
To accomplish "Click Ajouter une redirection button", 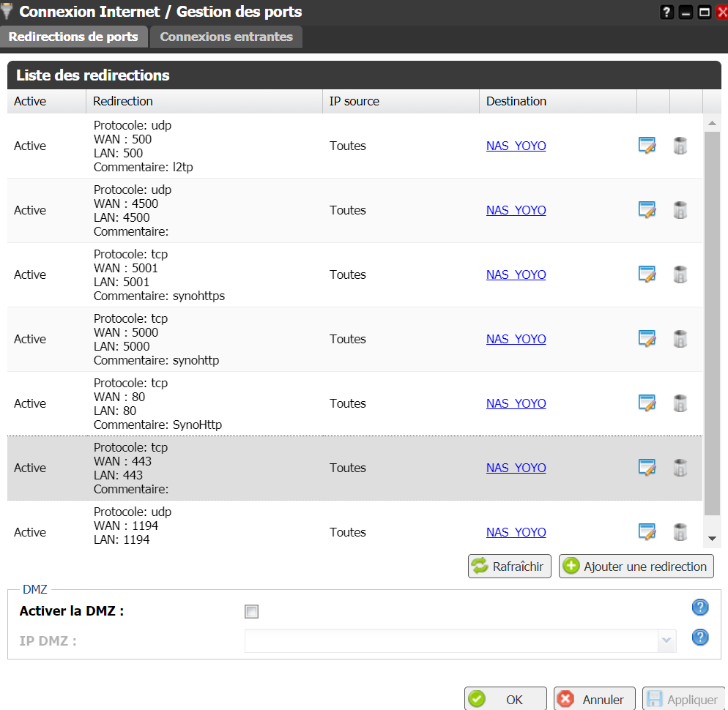I will pyautogui.click(x=636, y=567).
